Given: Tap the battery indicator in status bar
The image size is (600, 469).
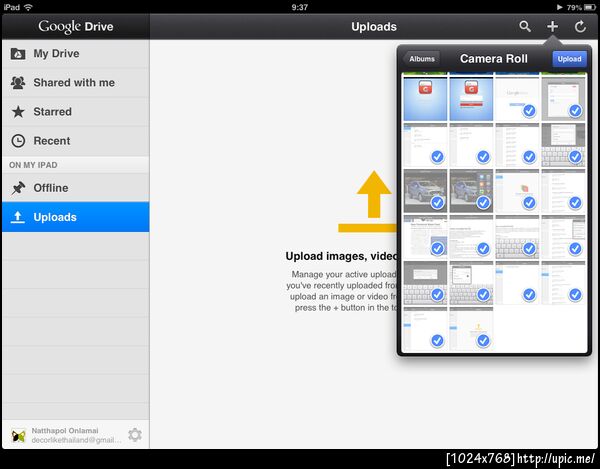Looking at the screenshot, I should [590, 7].
